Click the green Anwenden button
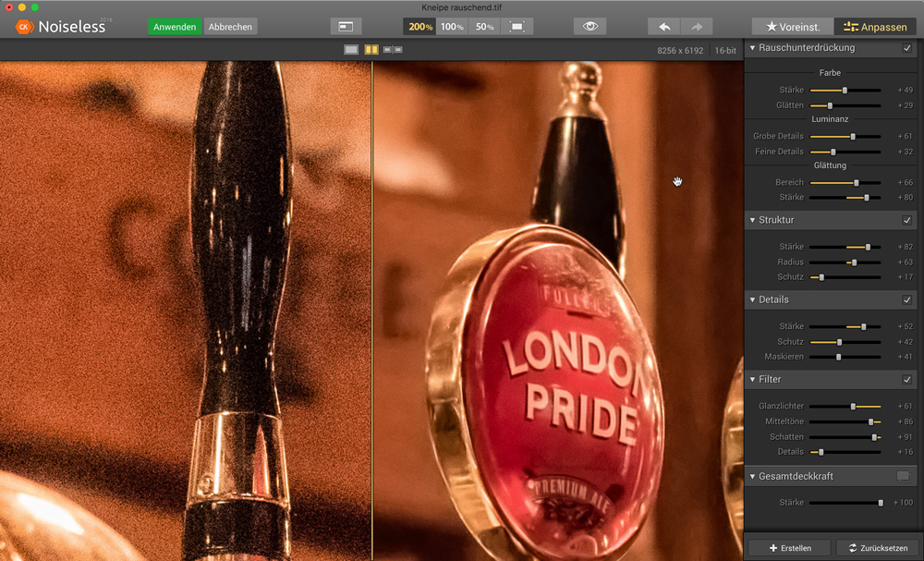This screenshot has height=561, width=924. (175, 27)
